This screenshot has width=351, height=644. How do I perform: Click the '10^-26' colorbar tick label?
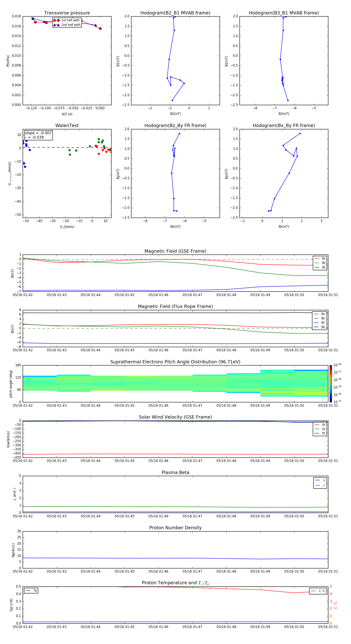pyautogui.click(x=337, y=365)
